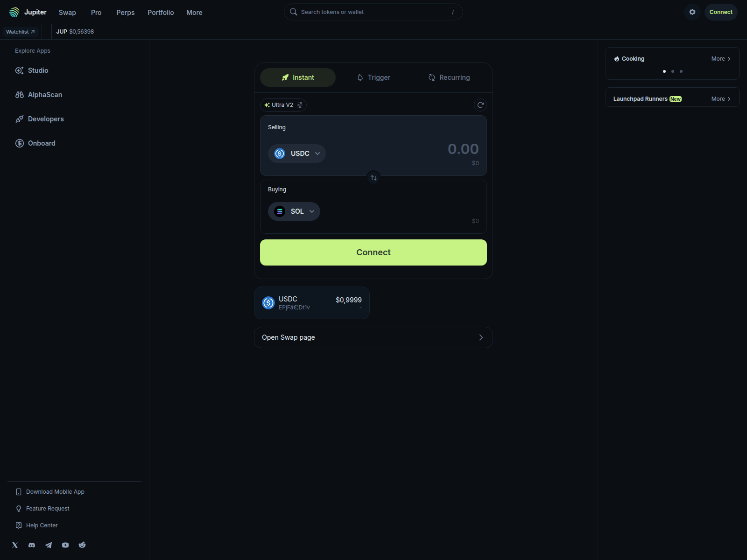
Task: Click the refresh quote icon
Action: tap(480, 105)
